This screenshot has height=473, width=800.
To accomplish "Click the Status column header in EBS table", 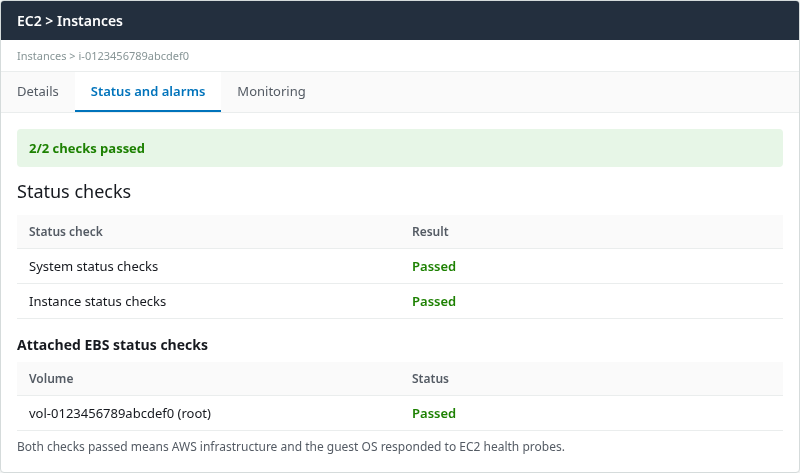I will (430, 379).
